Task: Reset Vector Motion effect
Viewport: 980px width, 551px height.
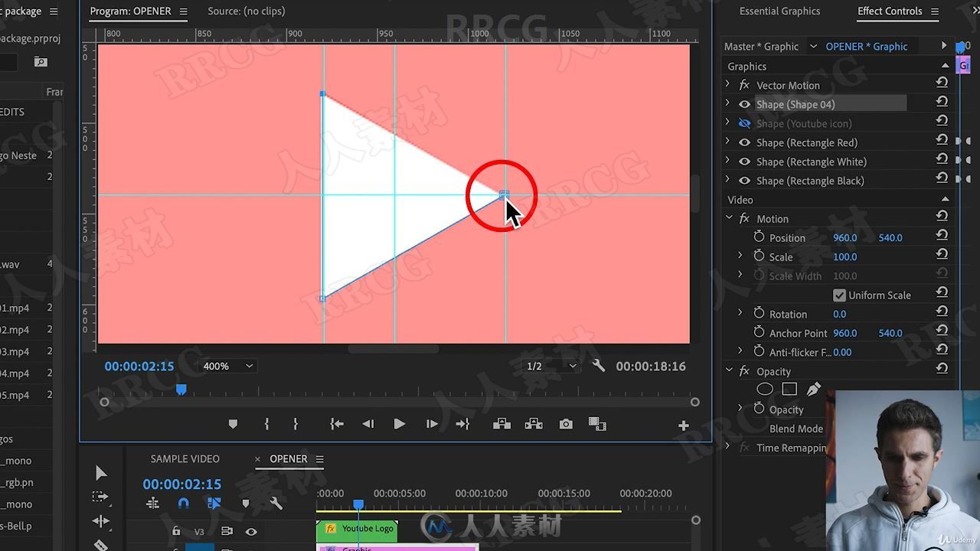Action: [942, 84]
